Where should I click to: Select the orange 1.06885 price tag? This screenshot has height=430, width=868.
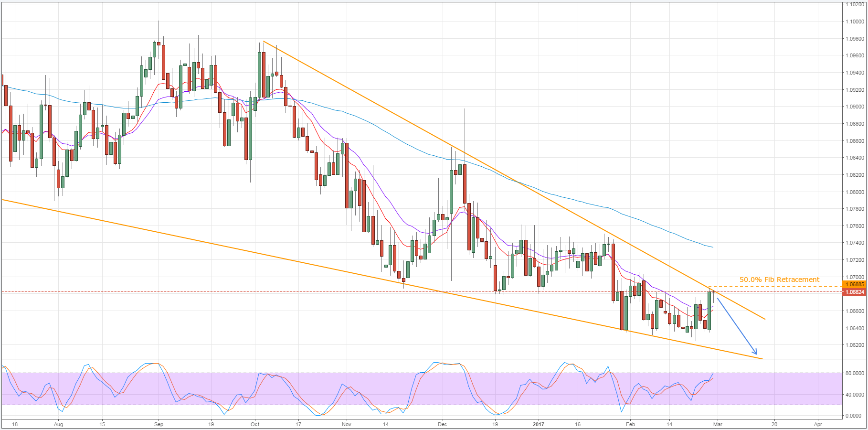pos(855,285)
